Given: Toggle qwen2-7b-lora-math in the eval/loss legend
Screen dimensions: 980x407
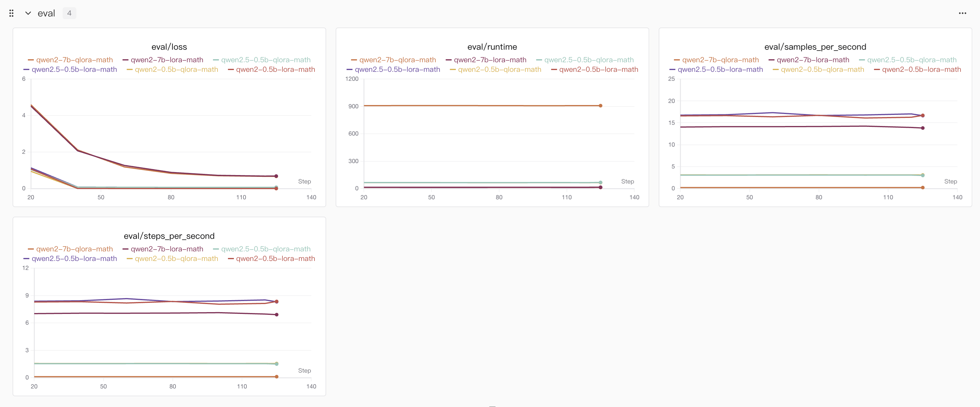Looking at the screenshot, I should click(167, 60).
